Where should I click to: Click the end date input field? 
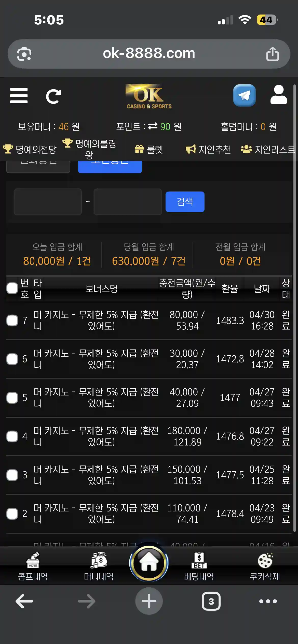pos(128,202)
